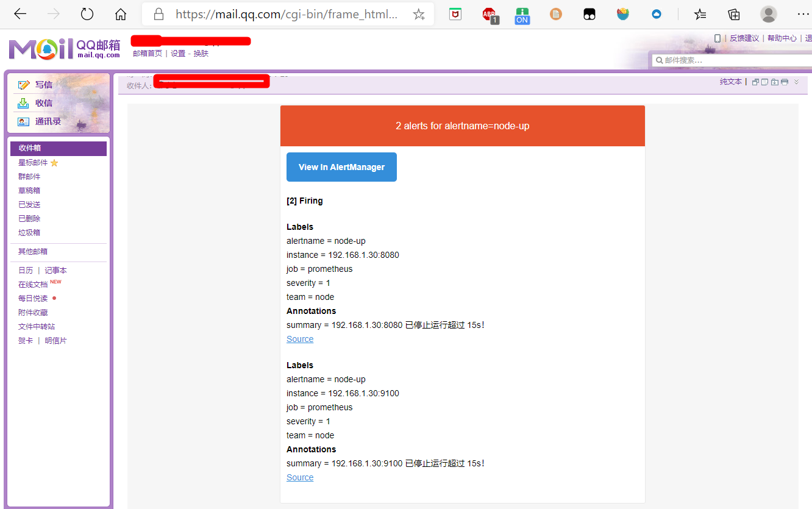The width and height of the screenshot is (812, 509).
Task: Open the 明信片 postcards link
Action: (x=55, y=341)
